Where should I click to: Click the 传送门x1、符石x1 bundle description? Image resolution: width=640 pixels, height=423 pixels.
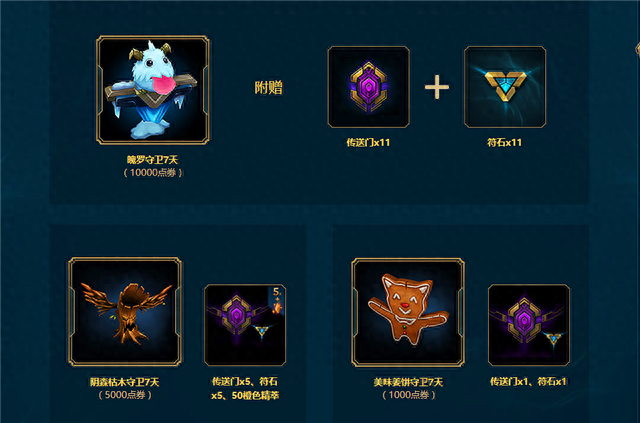tap(528, 382)
